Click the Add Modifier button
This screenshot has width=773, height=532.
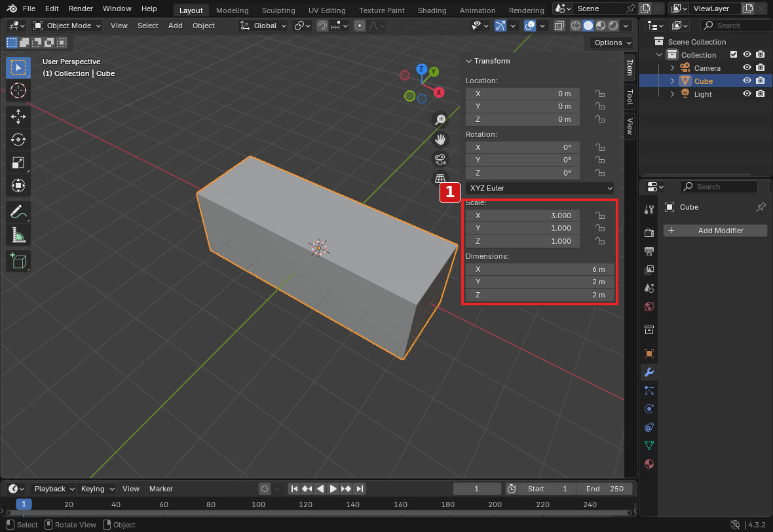tap(715, 230)
